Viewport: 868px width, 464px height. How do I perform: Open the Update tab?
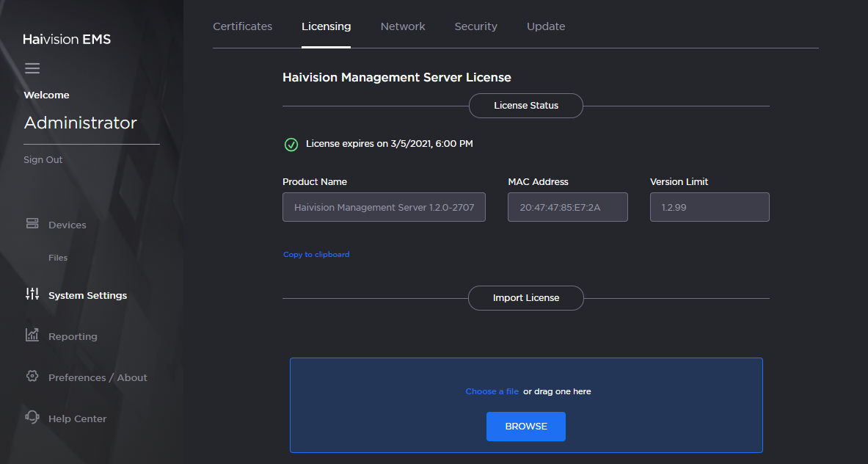coord(546,26)
